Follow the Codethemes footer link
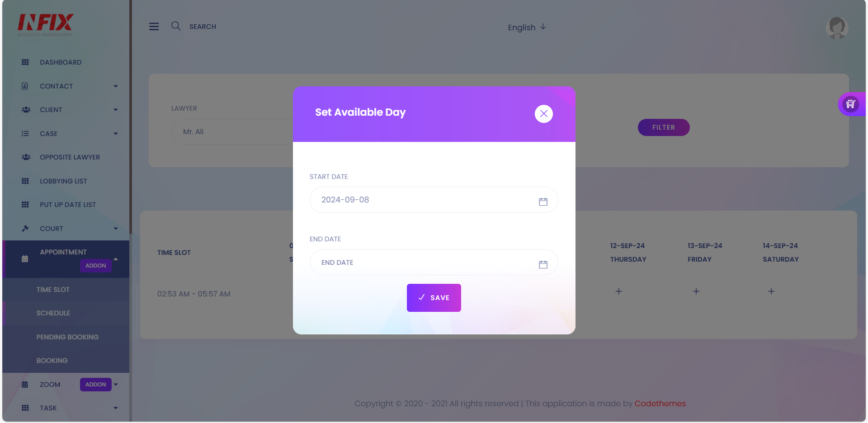The image size is (868, 423). pos(660,404)
